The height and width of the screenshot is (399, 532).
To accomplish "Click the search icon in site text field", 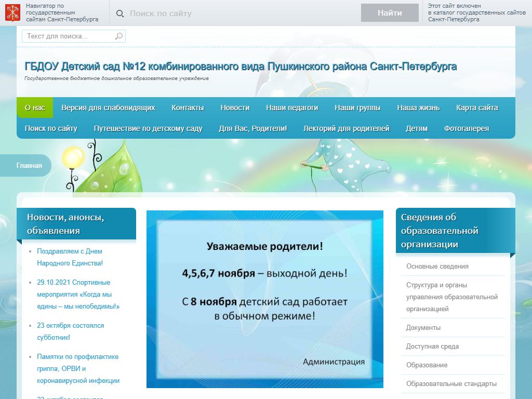I will click(119, 36).
